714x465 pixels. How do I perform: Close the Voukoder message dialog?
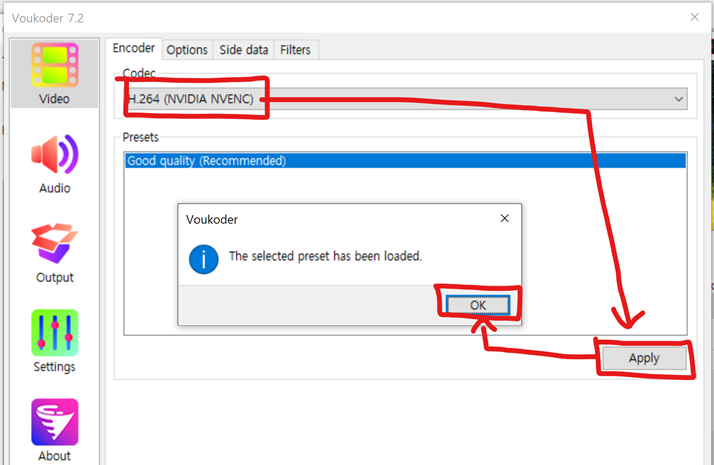[x=505, y=219]
